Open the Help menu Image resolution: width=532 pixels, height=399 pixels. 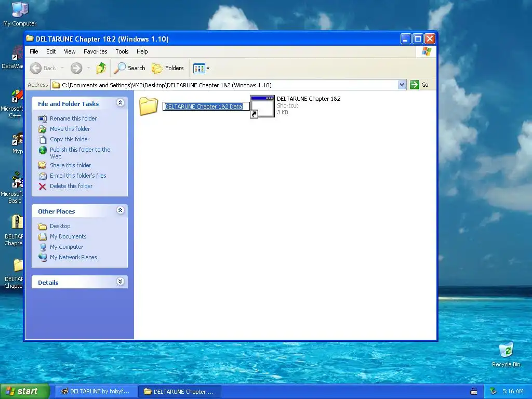click(142, 51)
